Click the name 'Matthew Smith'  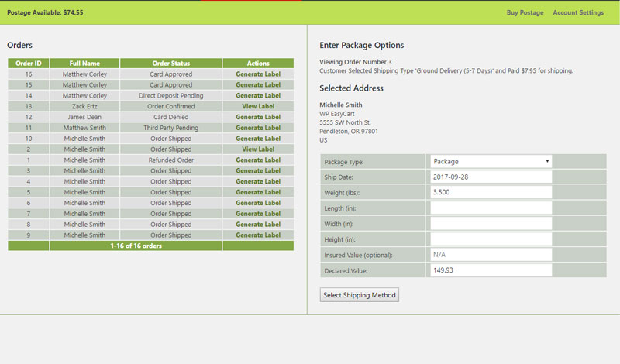point(84,128)
